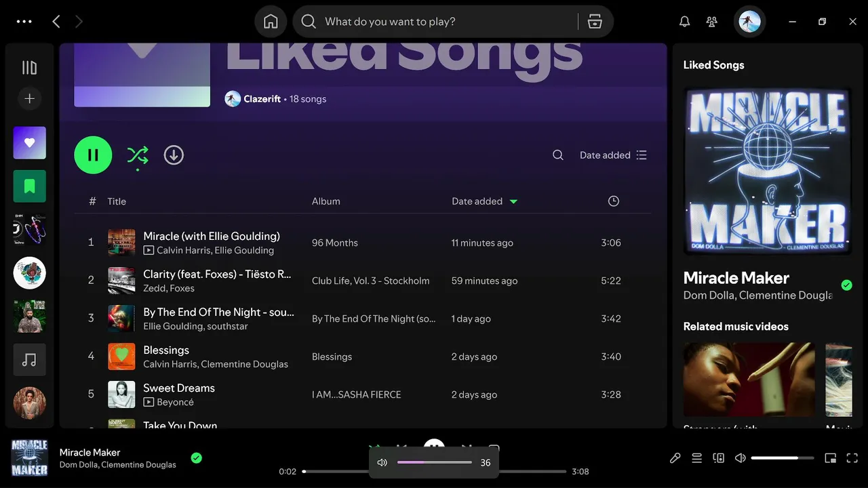
Task: Sort by Album column header
Action: click(x=326, y=201)
